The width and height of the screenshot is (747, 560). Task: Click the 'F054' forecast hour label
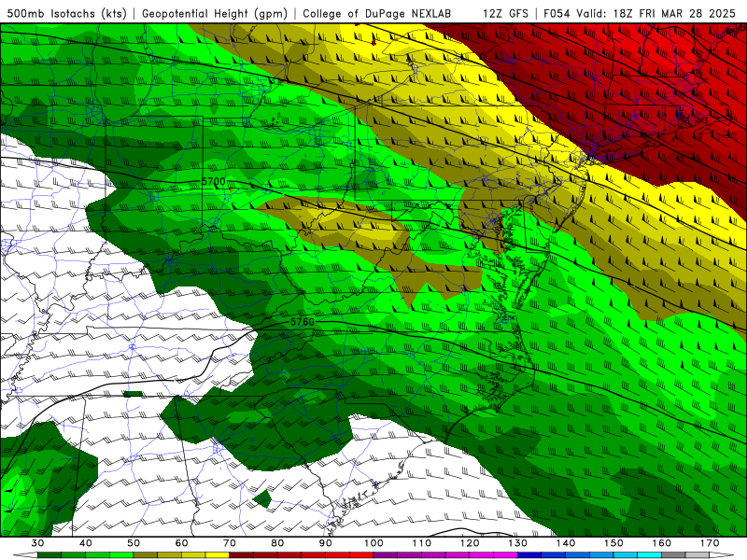point(557,13)
